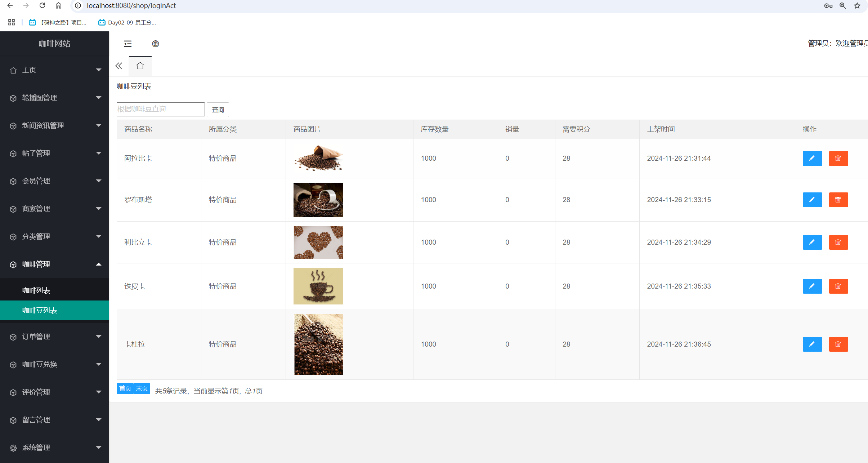
Task: Click the 管理员 welcome text
Action: click(837, 43)
